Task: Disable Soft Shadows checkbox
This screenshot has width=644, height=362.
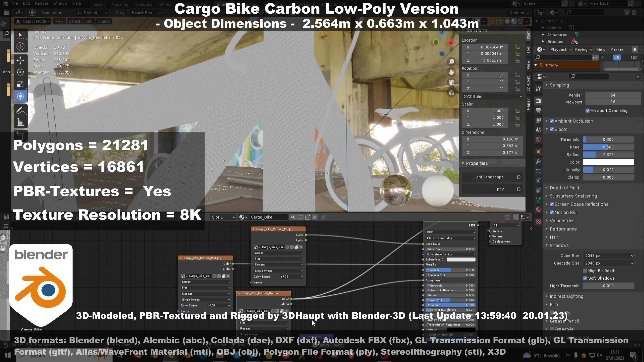Action: (585, 278)
